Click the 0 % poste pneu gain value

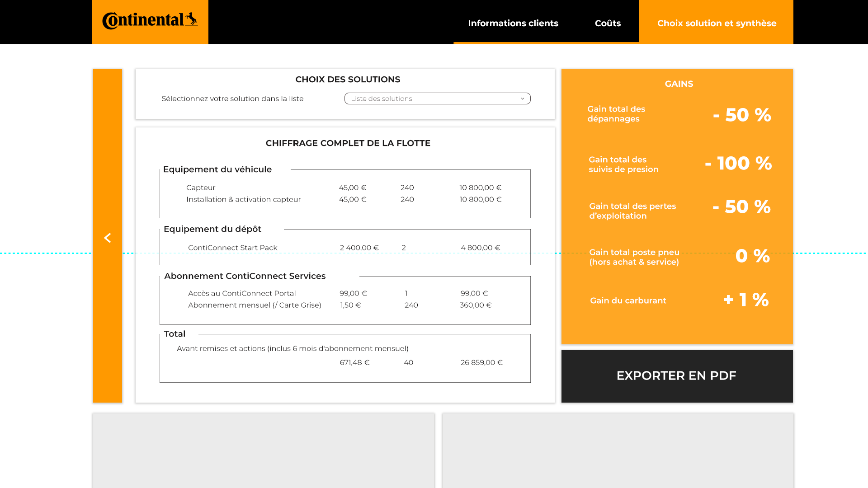click(752, 256)
